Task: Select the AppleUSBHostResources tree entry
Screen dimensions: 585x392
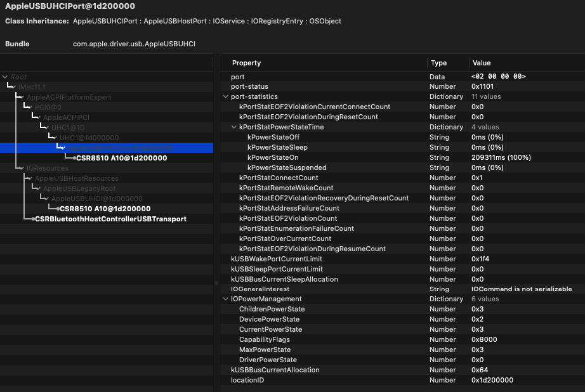Action: pos(77,178)
